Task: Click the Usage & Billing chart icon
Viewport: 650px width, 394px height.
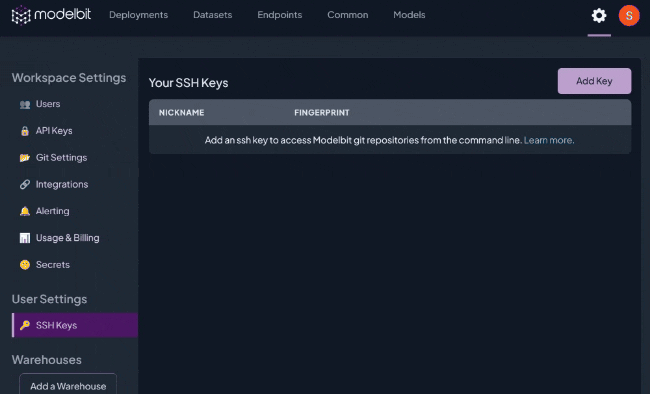Action: click(25, 238)
